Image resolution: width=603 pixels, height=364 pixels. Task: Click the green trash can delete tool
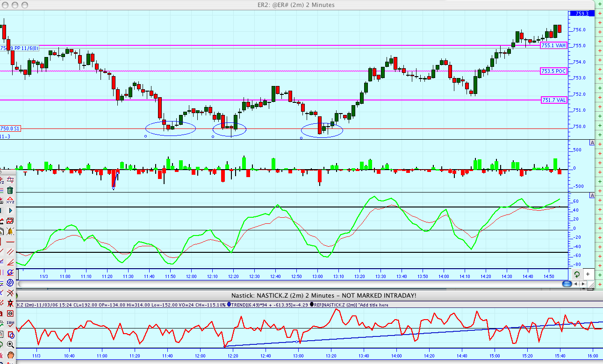10,190
